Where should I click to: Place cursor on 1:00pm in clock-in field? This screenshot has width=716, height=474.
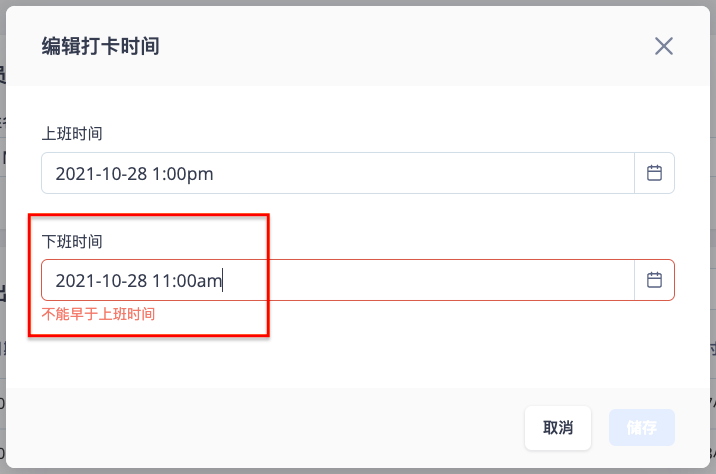pyautogui.click(x=183, y=174)
